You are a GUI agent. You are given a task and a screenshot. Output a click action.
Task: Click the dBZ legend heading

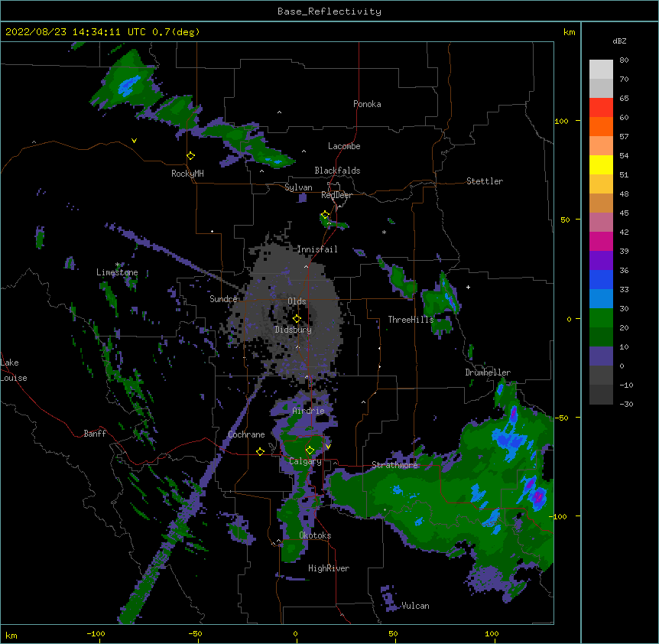(x=619, y=41)
